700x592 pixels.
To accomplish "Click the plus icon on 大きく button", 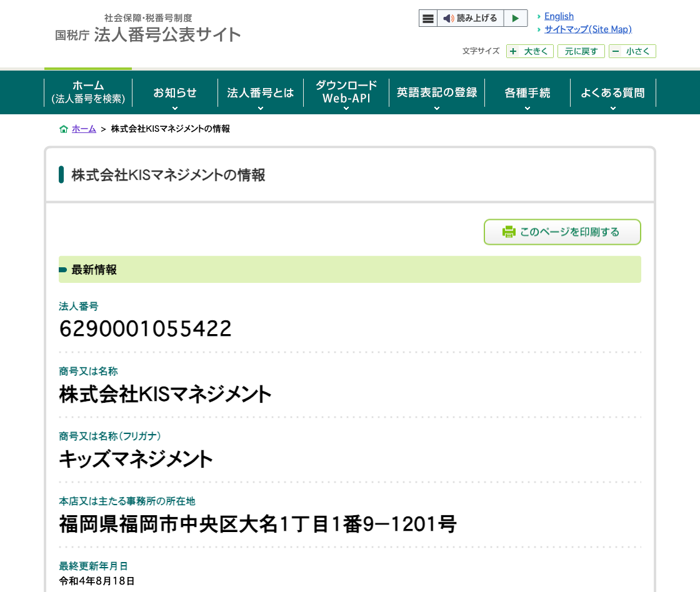I will pos(513,51).
